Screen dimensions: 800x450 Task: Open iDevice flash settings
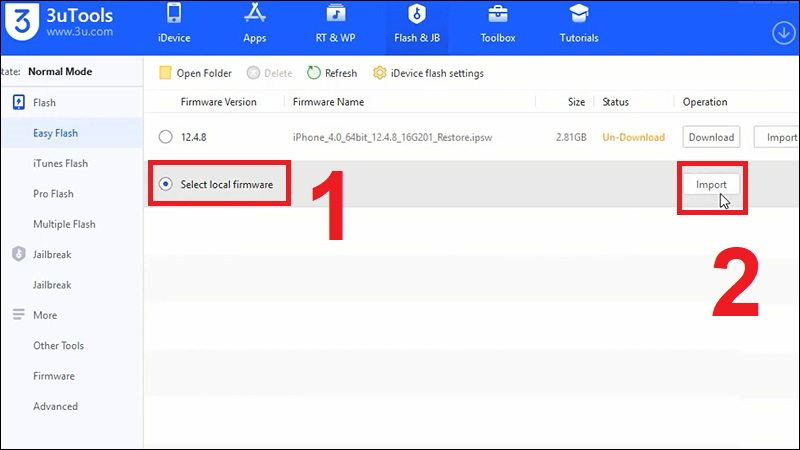[380, 73]
